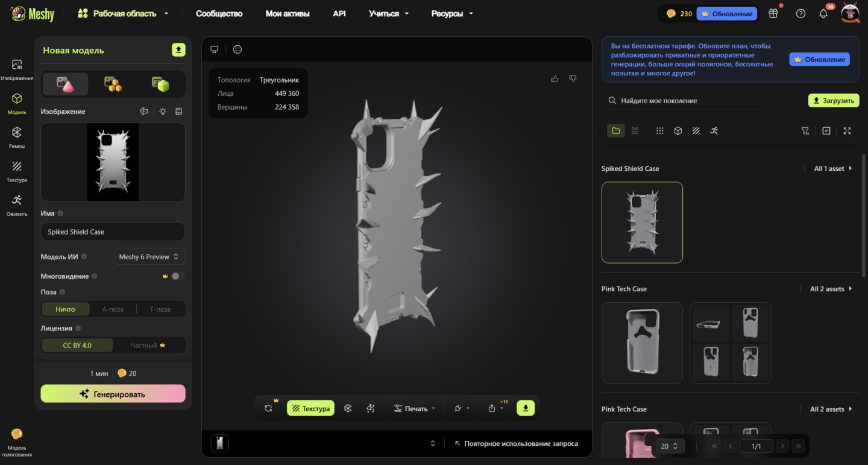This screenshot has height=465, width=868.
Task: Click the remesh icon in the viewer toolbar
Action: [348, 408]
